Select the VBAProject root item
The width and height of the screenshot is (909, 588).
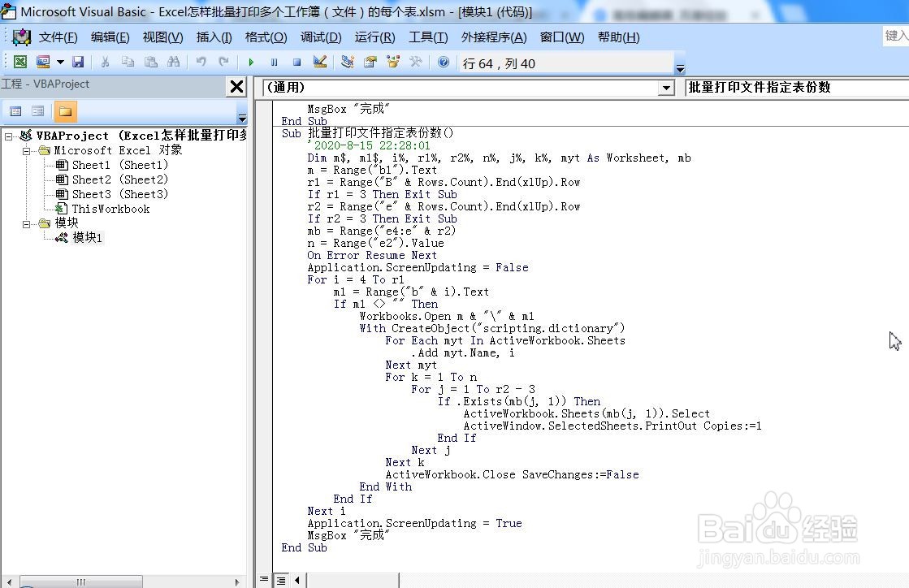141,136
